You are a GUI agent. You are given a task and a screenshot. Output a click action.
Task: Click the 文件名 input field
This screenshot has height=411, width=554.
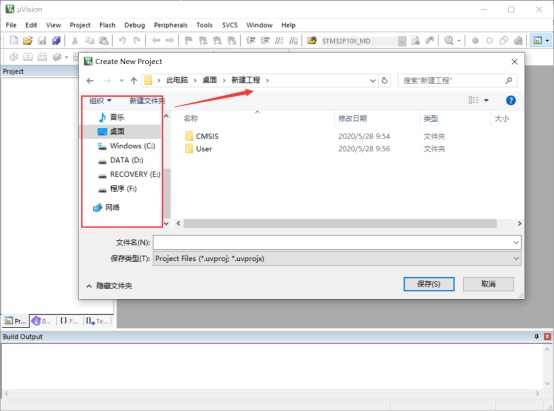[x=332, y=242]
